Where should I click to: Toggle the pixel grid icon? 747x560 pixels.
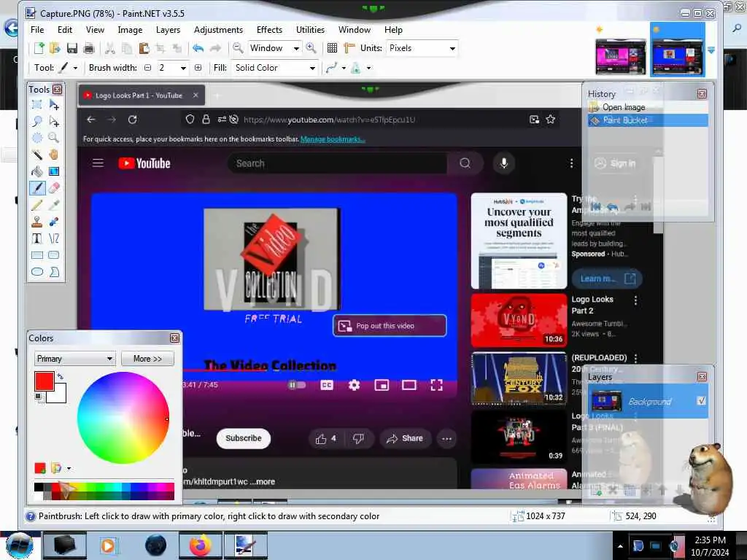tap(332, 48)
